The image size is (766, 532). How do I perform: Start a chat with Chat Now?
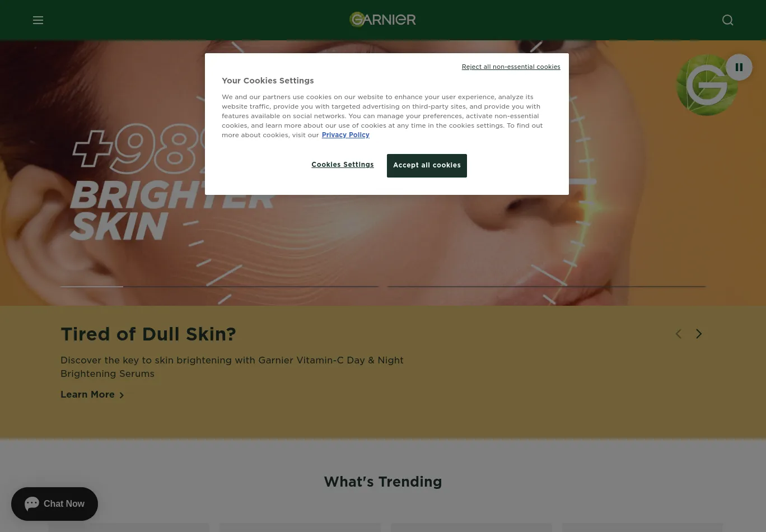tap(54, 504)
